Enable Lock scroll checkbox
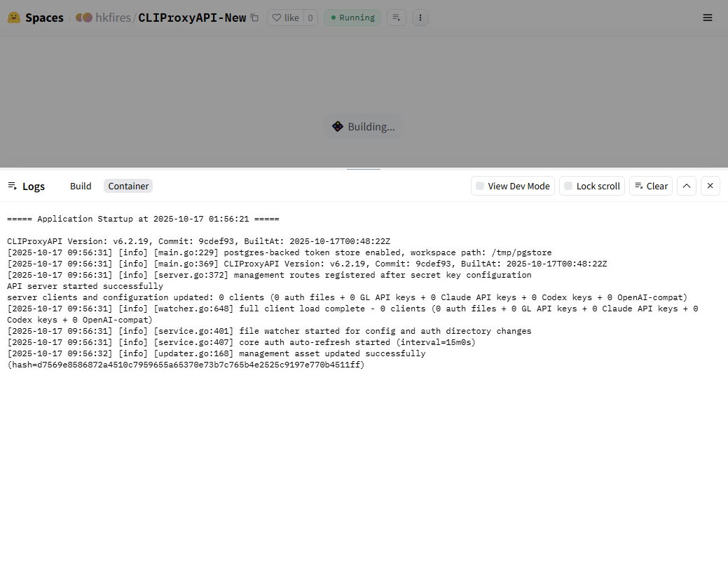This screenshot has height=568, width=728. [568, 186]
